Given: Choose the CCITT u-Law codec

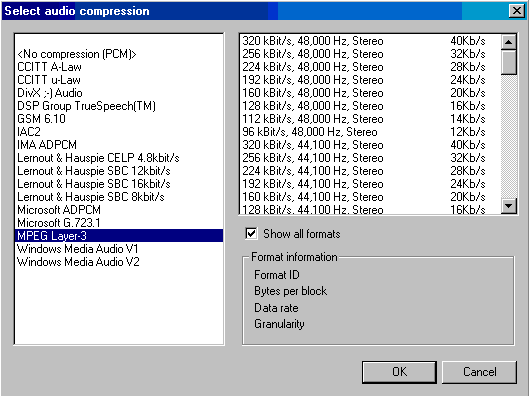Looking at the screenshot, I should 119,80.
